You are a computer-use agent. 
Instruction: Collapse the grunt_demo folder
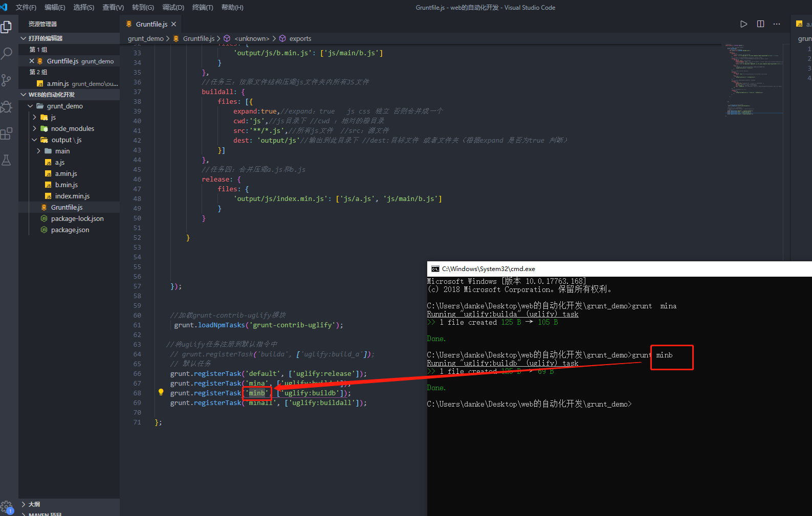coord(69,106)
